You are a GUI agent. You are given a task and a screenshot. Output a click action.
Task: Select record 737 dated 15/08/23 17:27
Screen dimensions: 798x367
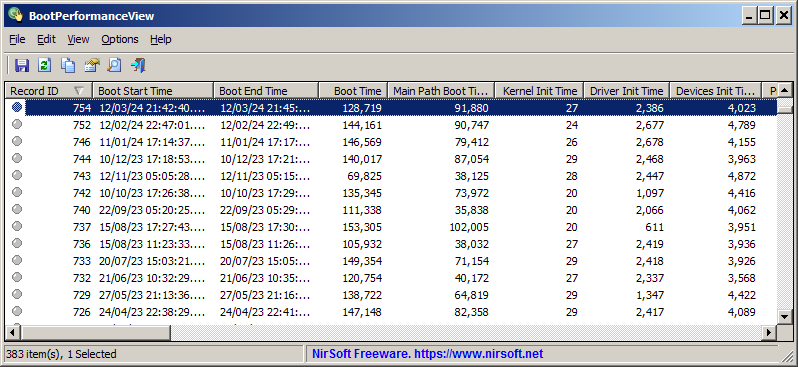[391, 227]
